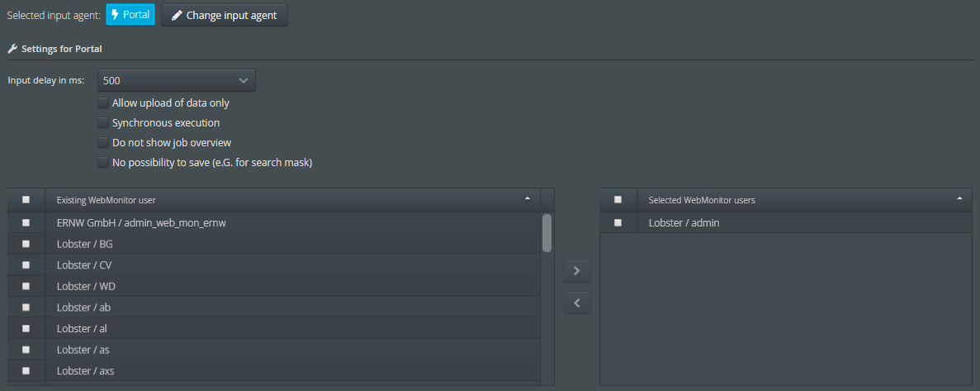980x391 pixels.
Task: Select the Lobster / WD user row
Action: (x=274, y=286)
